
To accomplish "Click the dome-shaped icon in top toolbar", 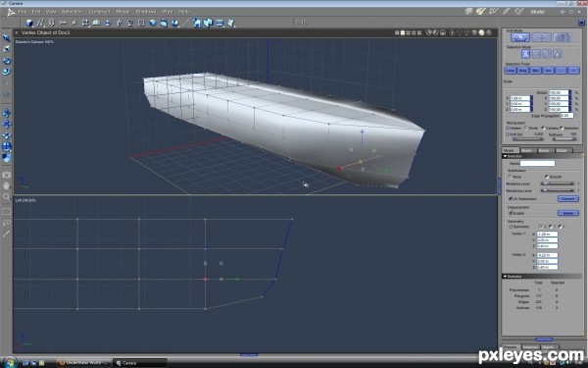I will point(96,24).
